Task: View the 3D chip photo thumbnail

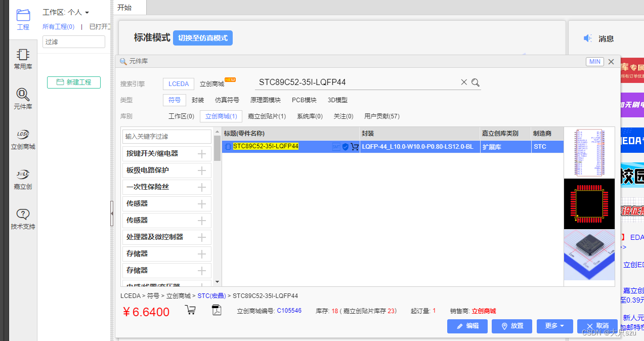Action: (x=589, y=254)
